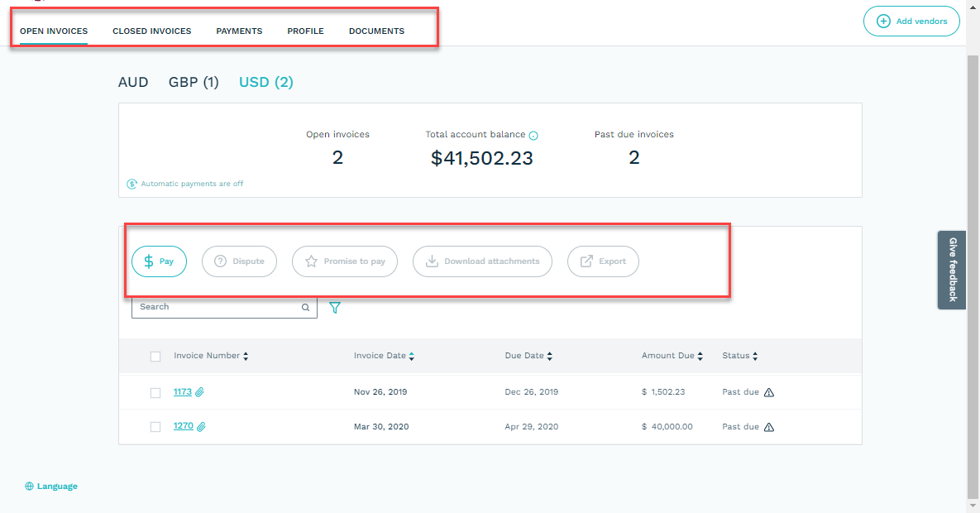980x513 pixels.
Task: Click the search magnifier icon
Action: pyautogui.click(x=305, y=308)
